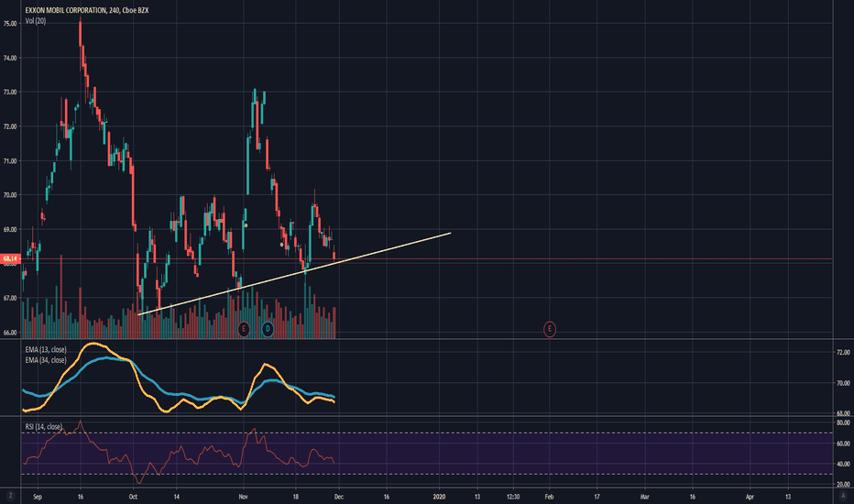Toggle auto-scale 'A' button at bottom-right corner
This screenshot has width=854, height=504.
click(843, 495)
